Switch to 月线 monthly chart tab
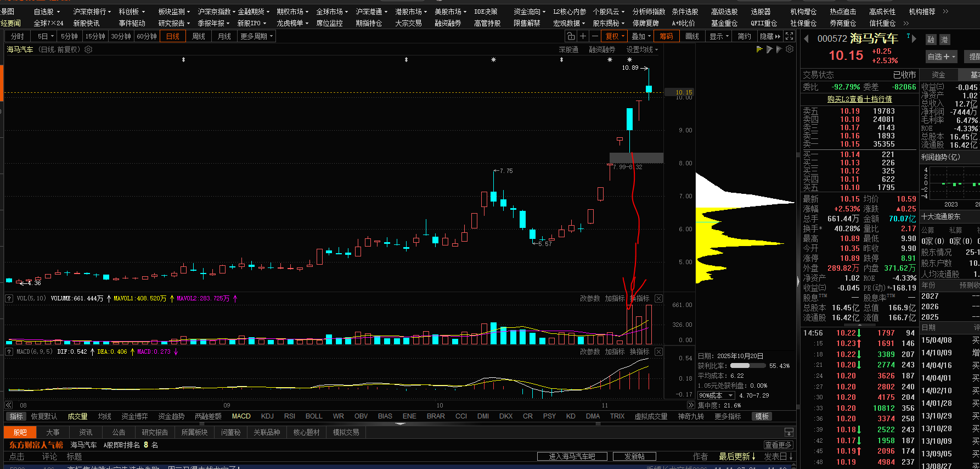Screen dimensions: 980x469 pos(224,36)
